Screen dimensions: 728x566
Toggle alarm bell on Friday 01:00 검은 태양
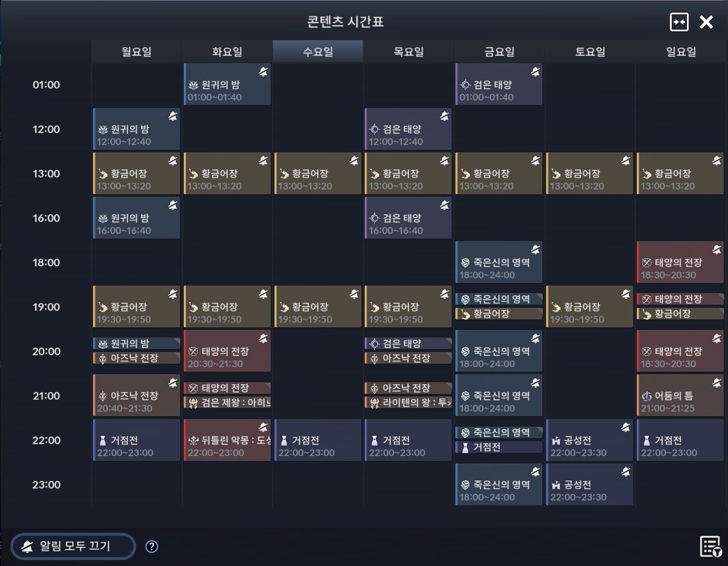(x=535, y=72)
